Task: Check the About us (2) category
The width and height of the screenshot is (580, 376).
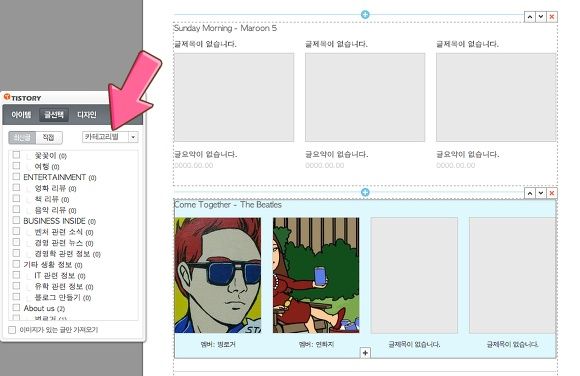Action: coord(16,307)
